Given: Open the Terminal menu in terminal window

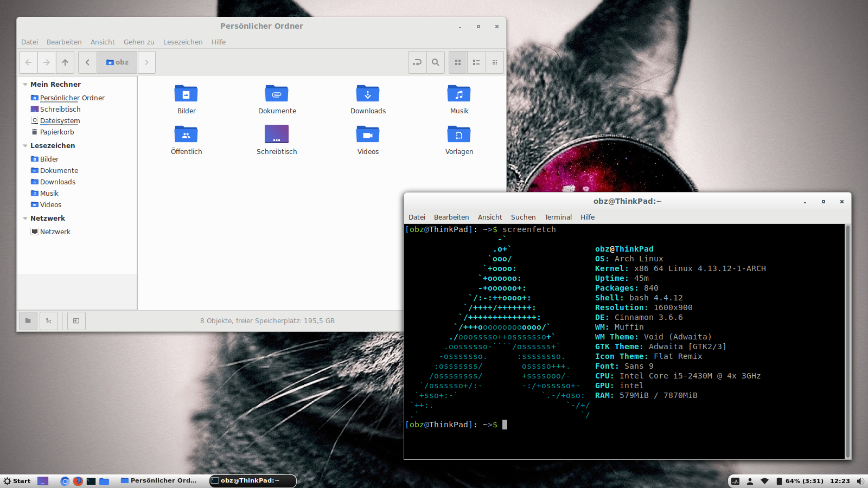Looking at the screenshot, I should coord(558,217).
